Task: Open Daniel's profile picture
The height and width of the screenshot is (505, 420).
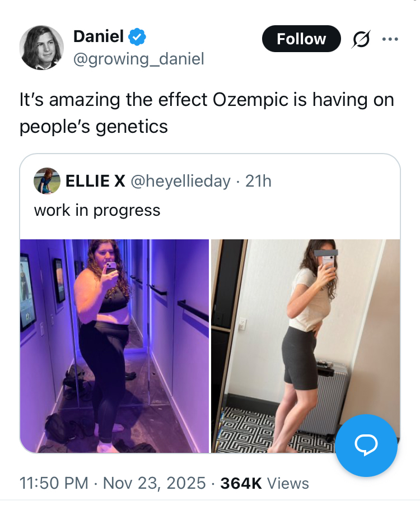Action: click(41, 47)
